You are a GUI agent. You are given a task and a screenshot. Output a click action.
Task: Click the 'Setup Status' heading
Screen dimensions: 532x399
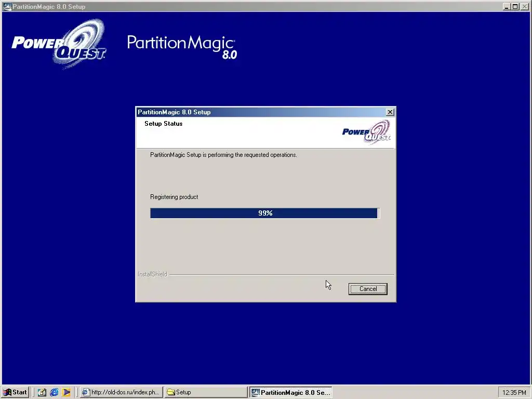[x=164, y=124]
